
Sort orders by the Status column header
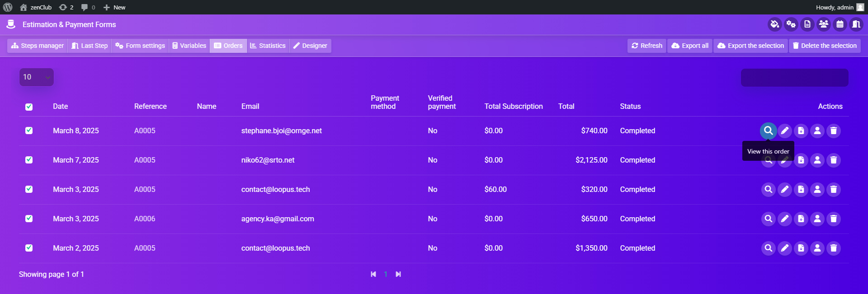[x=630, y=107]
